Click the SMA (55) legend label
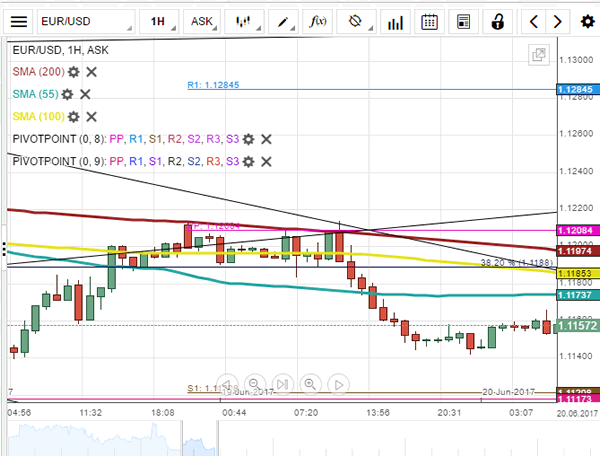The height and width of the screenshot is (457, 600). (x=36, y=94)
